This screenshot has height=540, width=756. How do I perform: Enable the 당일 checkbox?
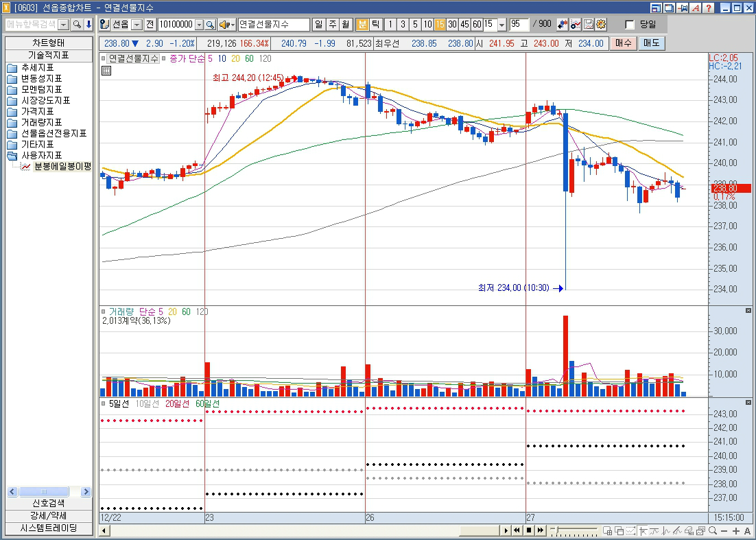click(630, 25)
